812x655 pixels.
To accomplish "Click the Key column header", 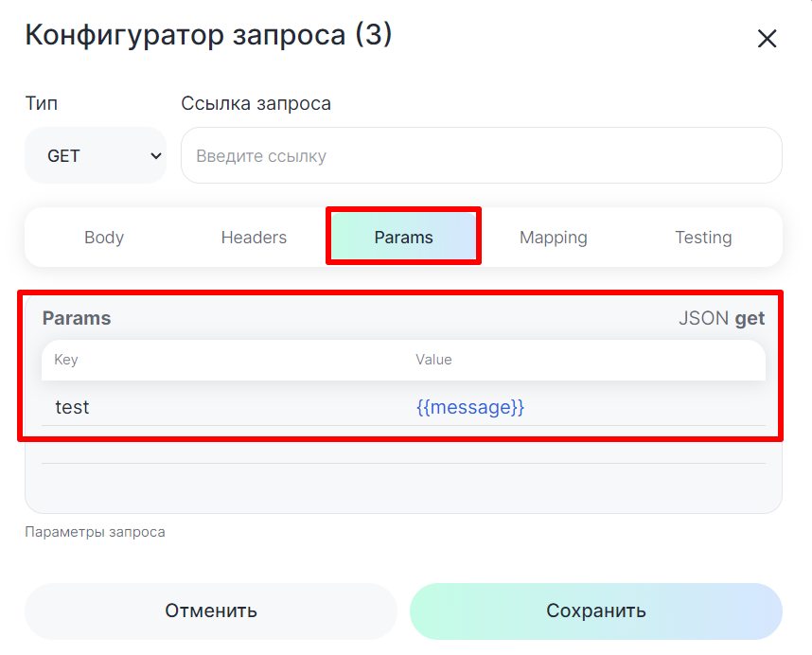I will click(x=66, y=360).
